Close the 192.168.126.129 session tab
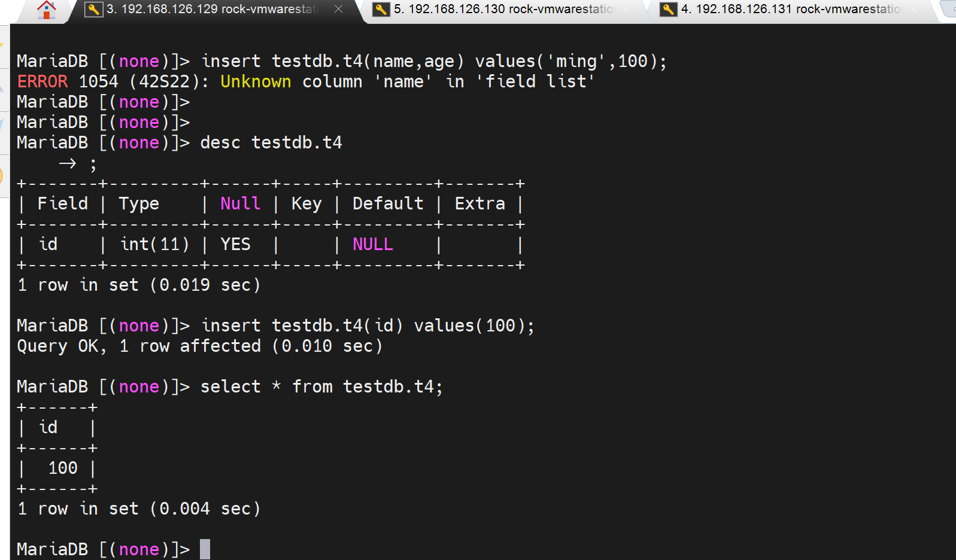The width and height of the screenshot is (956, 560). 338,9
